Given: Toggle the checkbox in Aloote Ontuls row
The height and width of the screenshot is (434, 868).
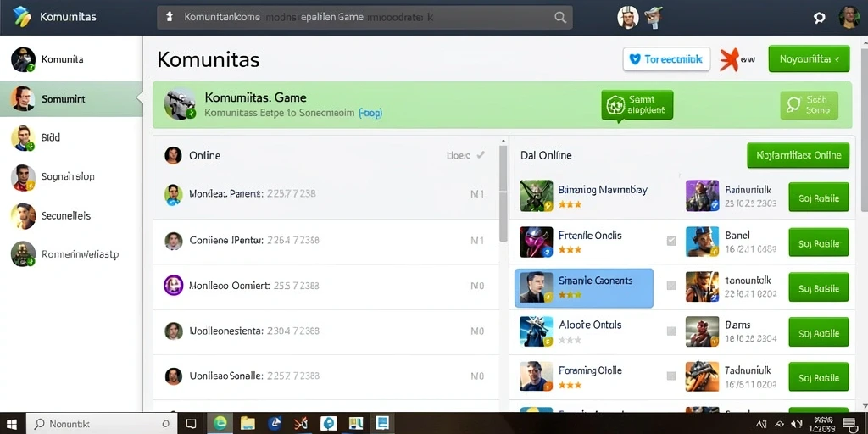Looking at the screenshot, I should (671, 331).
